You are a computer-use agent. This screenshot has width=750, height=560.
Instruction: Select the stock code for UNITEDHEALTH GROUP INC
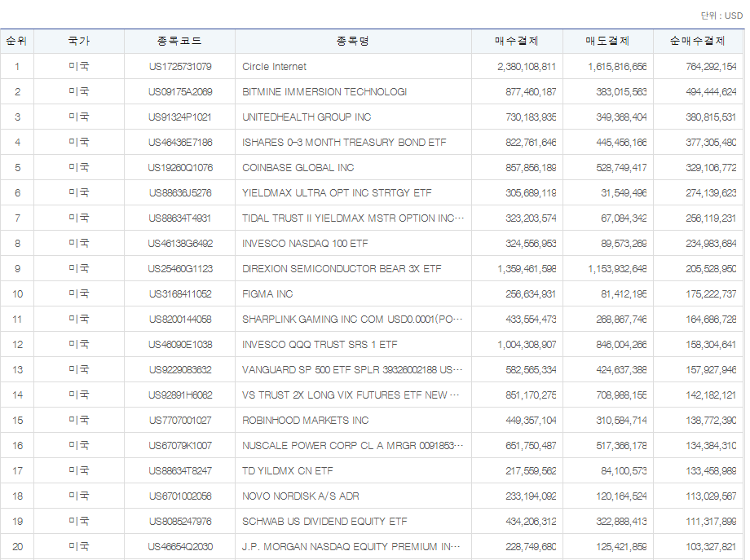pyautogui.click(x=180, y=117)
